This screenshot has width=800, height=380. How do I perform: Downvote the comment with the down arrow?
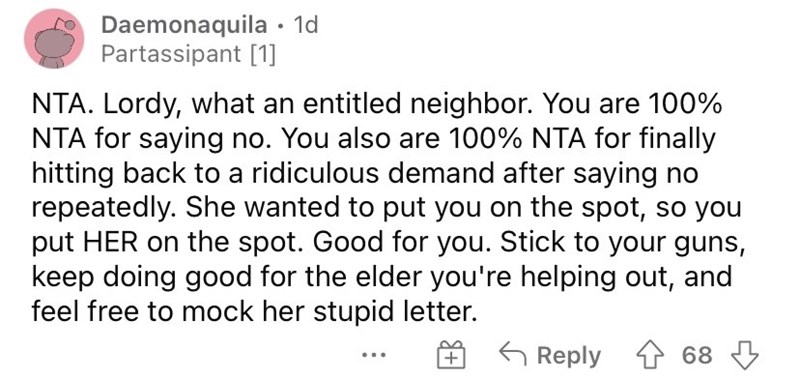[745, 355]
